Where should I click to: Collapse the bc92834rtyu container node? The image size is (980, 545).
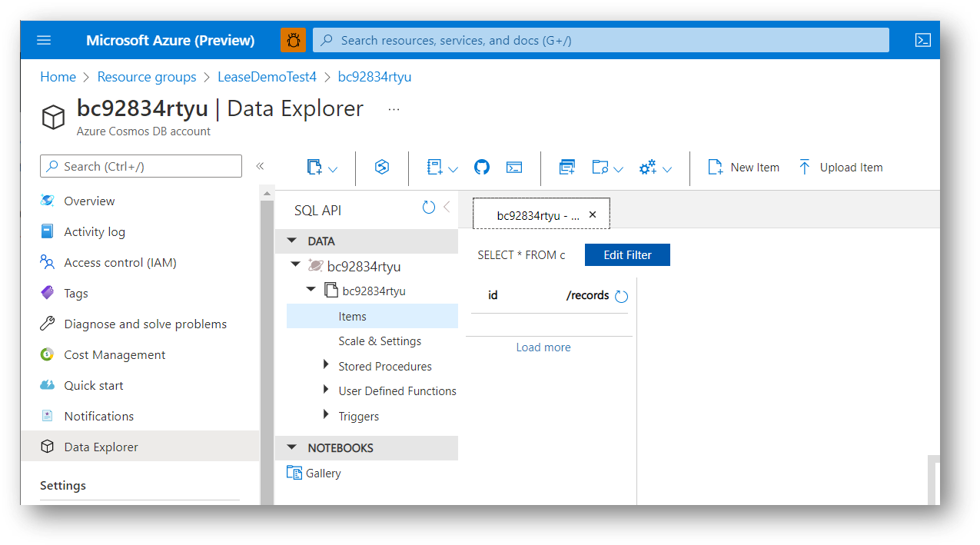click(x=311, y=290)
